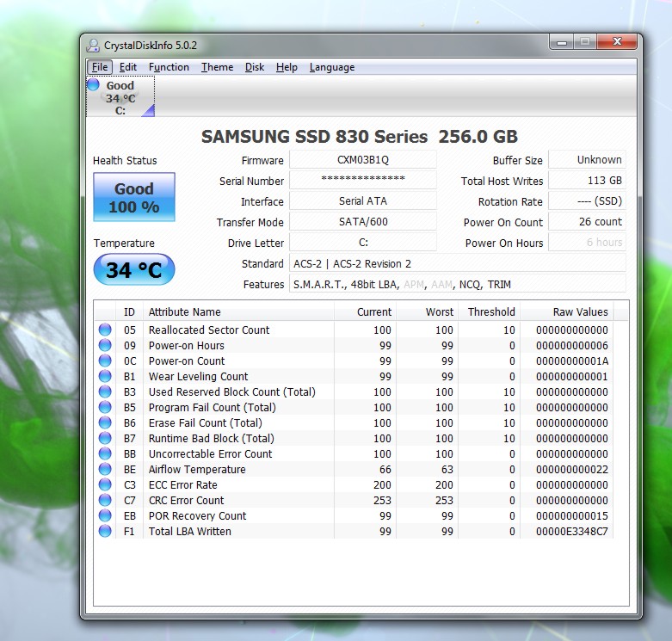The height and width of the screenshot is (641, 672).
Task: Select the Good 34 °C C: disk tab
Action: 120,97
